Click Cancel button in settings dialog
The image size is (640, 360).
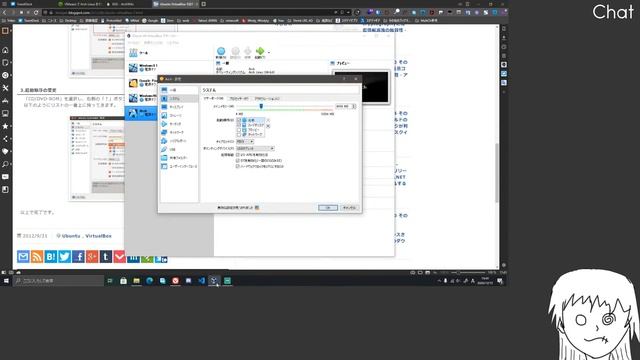349,208
